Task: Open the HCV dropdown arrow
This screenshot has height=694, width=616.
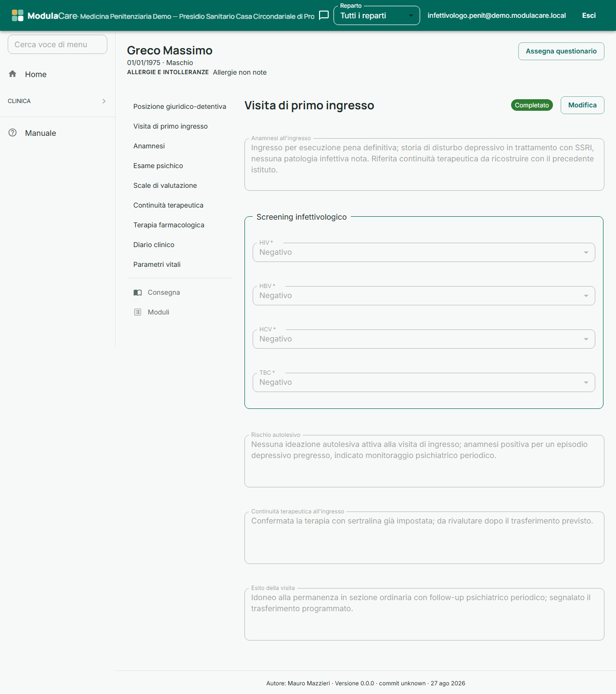Action: click(x=586, y=339)
